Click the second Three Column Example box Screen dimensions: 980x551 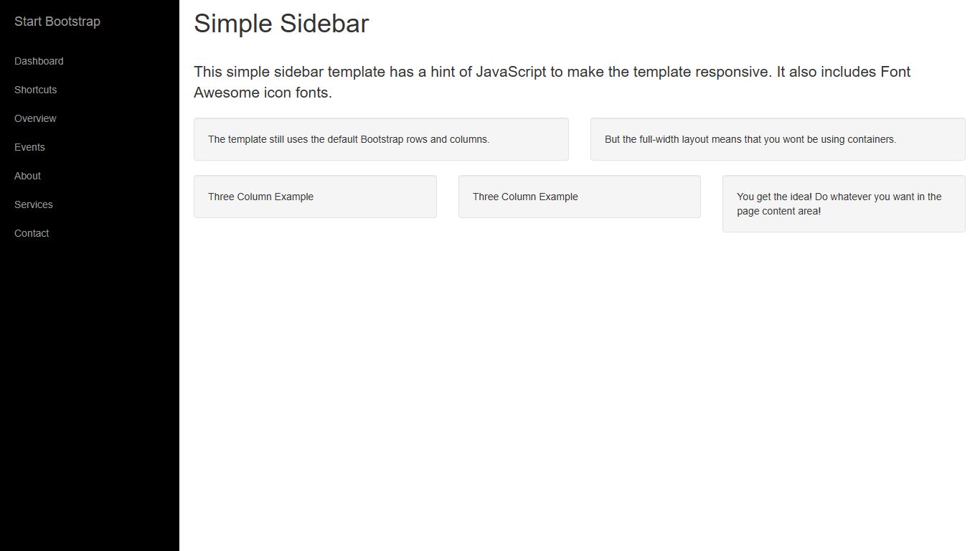(x=579, y=197)
